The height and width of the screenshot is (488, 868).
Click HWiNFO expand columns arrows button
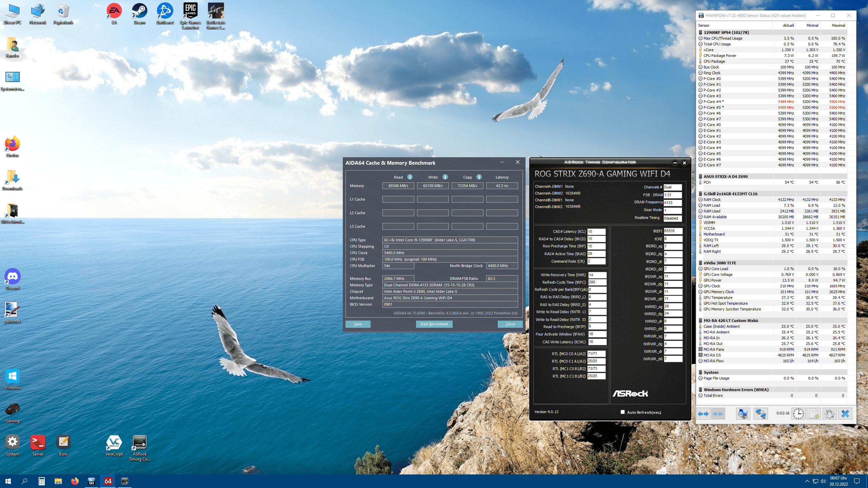point(704,414)
